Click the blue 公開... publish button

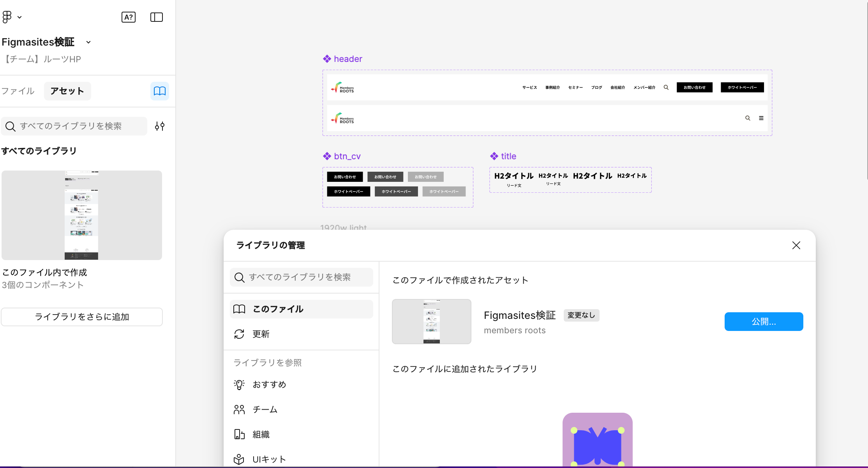tap(764, 322)
